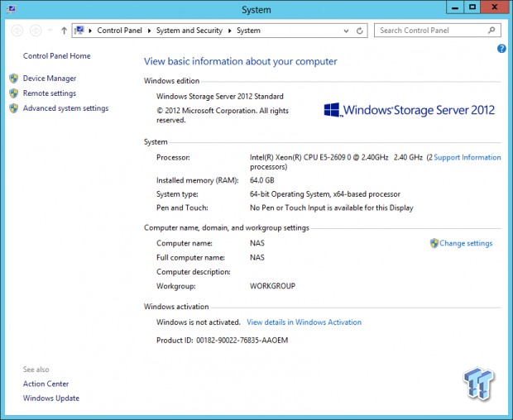The height and width of the screenshot is (420, 513).
Task: Select Control Panel in the breadcrumb
Action: pos(119,31)
